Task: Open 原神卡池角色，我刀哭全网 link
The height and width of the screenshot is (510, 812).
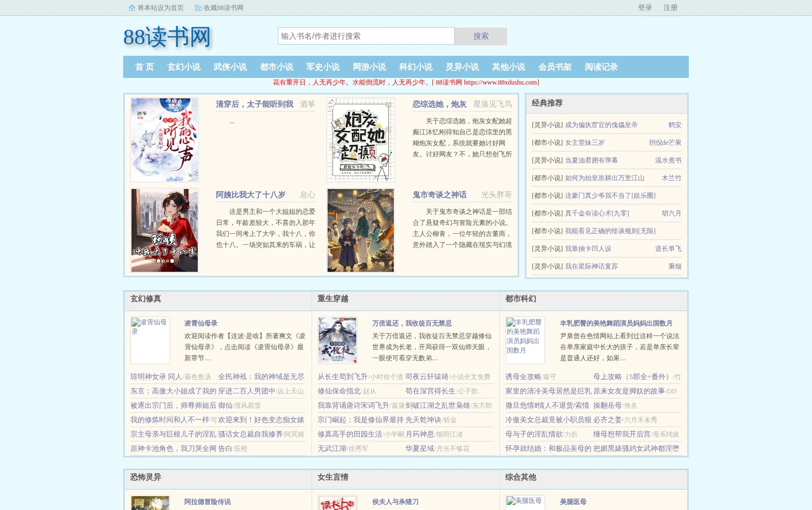Action: (x=173, y=449)
